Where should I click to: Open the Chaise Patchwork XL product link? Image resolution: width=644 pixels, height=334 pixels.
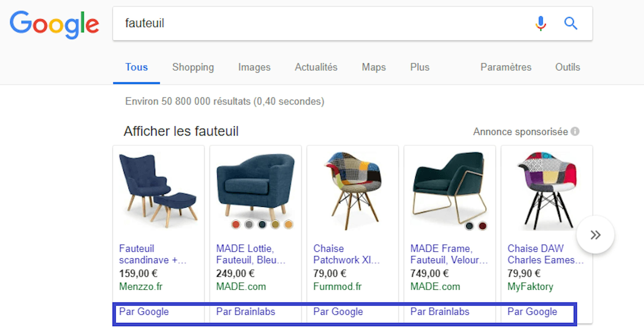346,254
